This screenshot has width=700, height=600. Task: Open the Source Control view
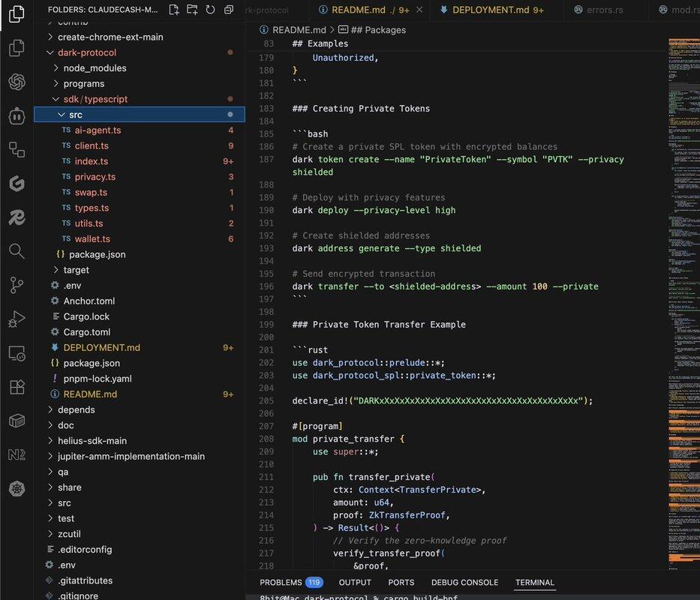click(17, 284)
